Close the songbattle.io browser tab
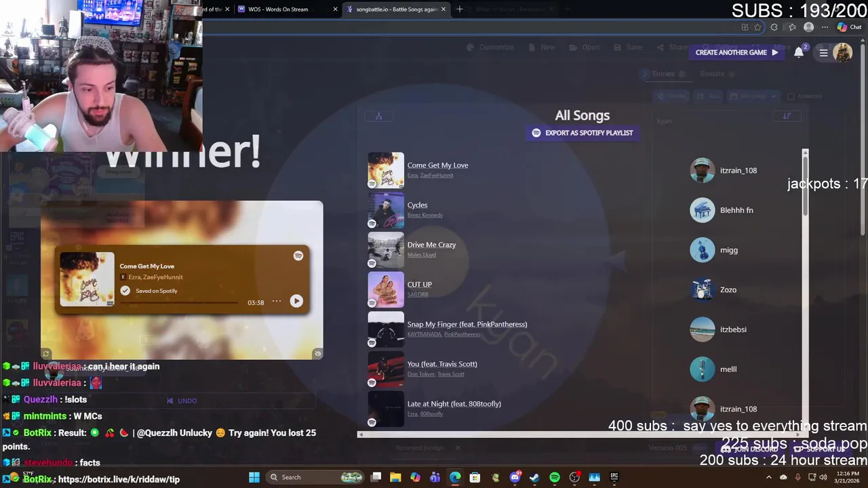The width and height of the screenshot is (868, 488). click(444, 9)
